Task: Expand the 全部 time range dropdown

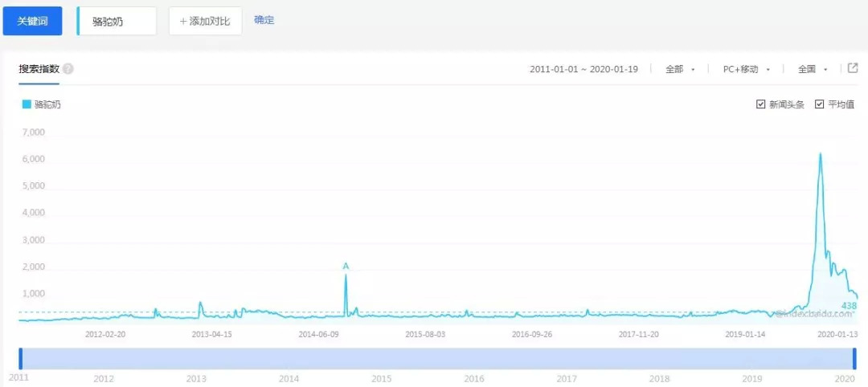Action: [680, 69]
